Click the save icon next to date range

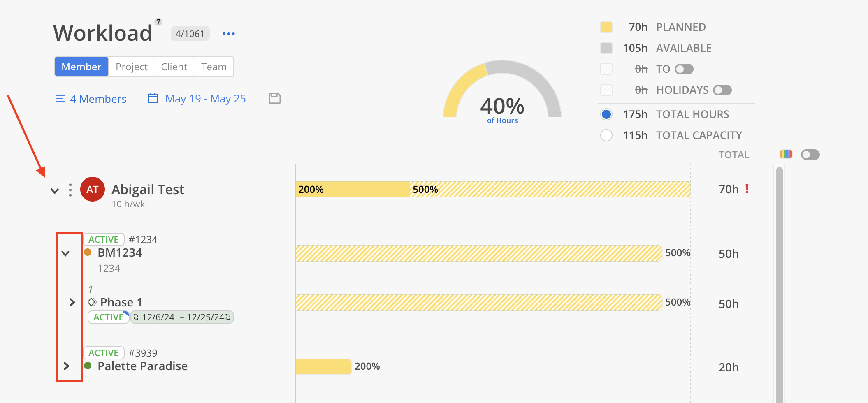[274, 98]
